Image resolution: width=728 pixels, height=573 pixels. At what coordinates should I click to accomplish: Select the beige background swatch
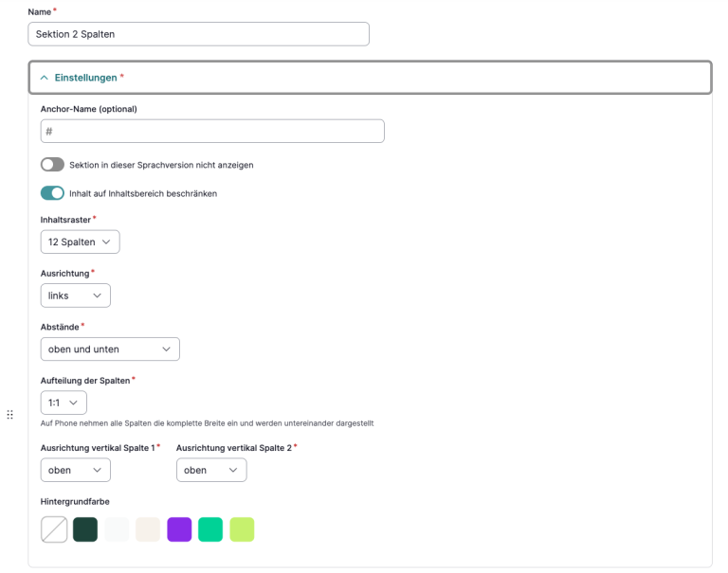tap(148, 529)
